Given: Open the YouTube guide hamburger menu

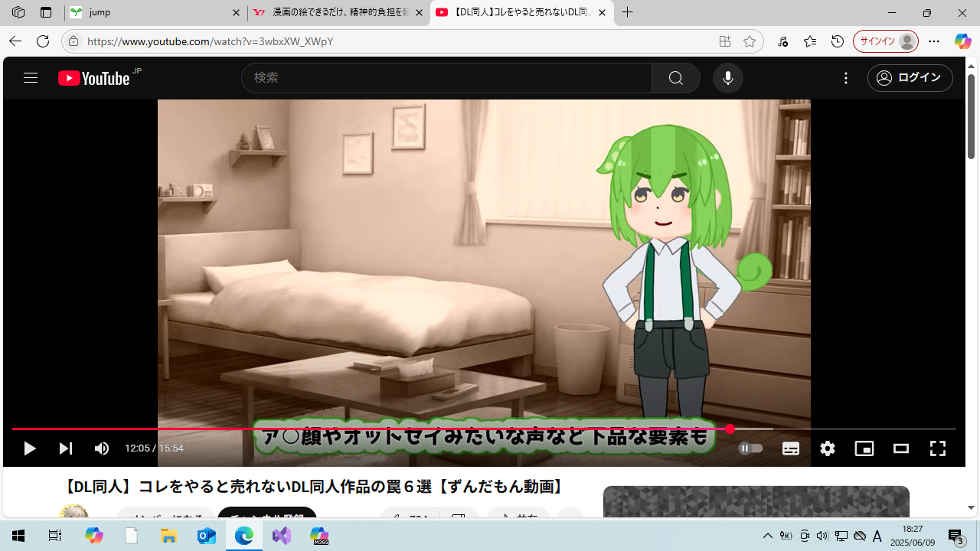Looking at the screenshot, I should coord(31,78).
